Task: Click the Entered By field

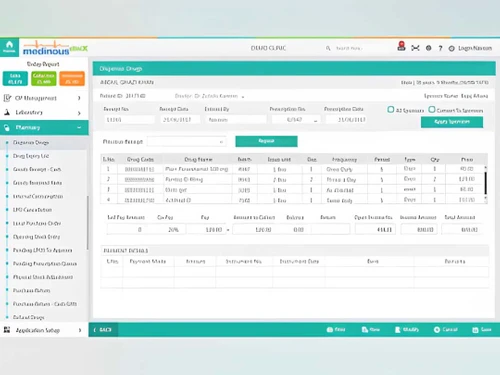Action: [x=236, y=120]
